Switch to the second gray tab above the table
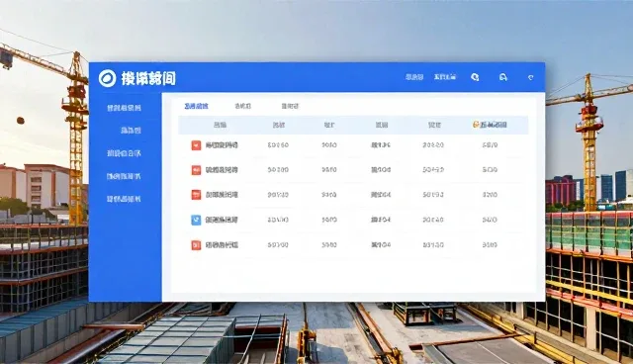 pyautogui.click(x=242, y=106)
